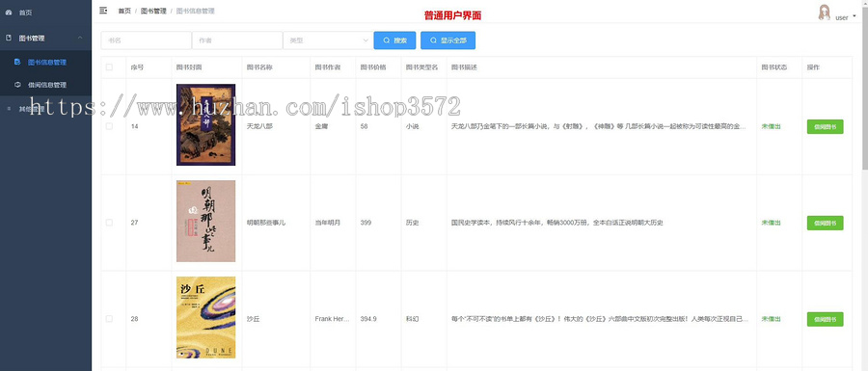Click serial number cell 27
The height and width of the screenshot is (371, 868).
(134, 223)
